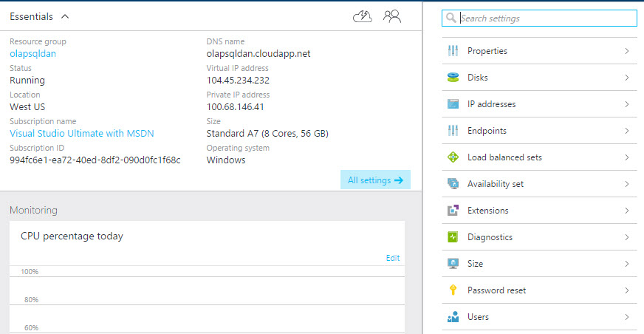Click the Properties settings icon
The width and height of the screenshot is (644, 334).
(x=453, y=51)
